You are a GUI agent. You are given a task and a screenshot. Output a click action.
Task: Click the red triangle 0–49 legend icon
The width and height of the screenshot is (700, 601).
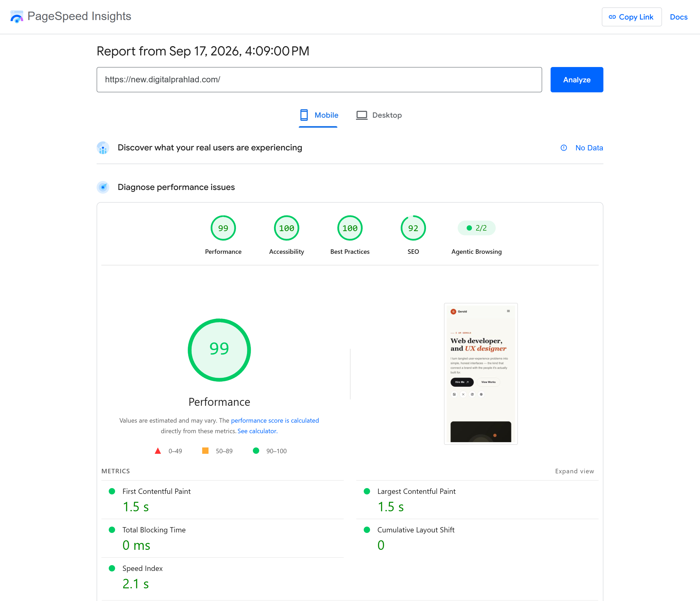(158, 451)
